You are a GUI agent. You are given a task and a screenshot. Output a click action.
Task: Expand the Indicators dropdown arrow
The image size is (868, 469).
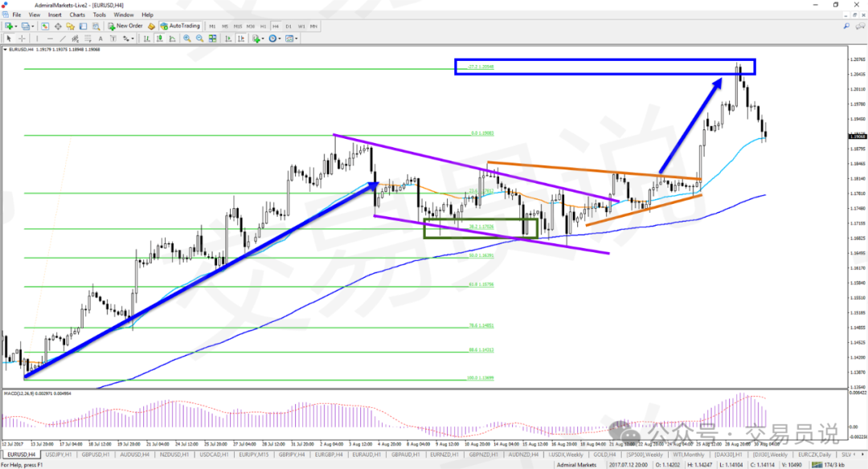tap(263, 39)
